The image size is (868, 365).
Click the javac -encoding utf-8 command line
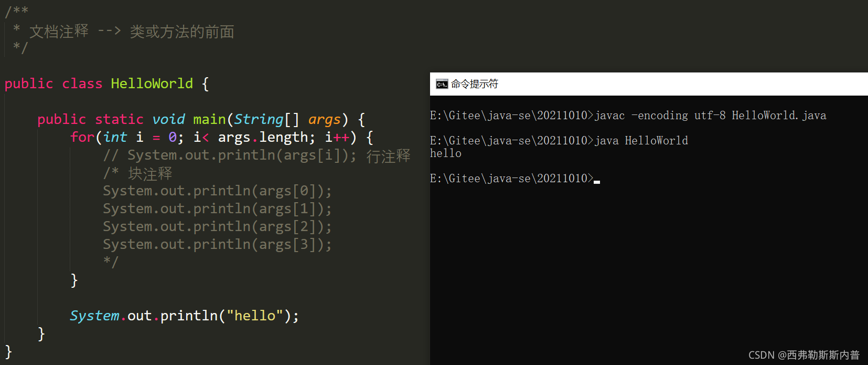[628, 116]
